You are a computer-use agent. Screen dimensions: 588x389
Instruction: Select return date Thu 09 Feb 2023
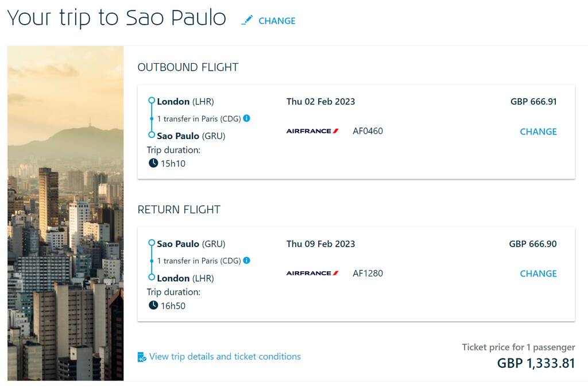(320, 244)
